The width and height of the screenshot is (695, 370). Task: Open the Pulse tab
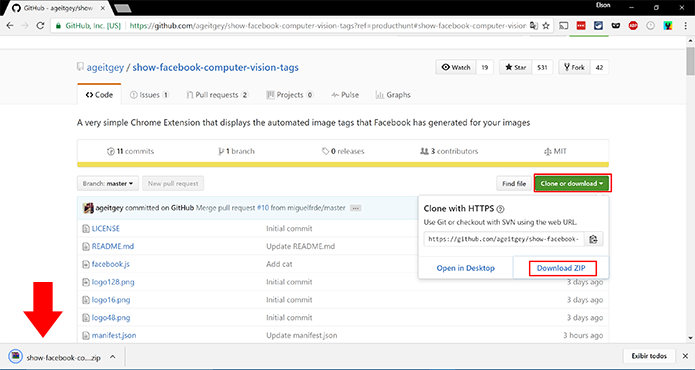345,95
